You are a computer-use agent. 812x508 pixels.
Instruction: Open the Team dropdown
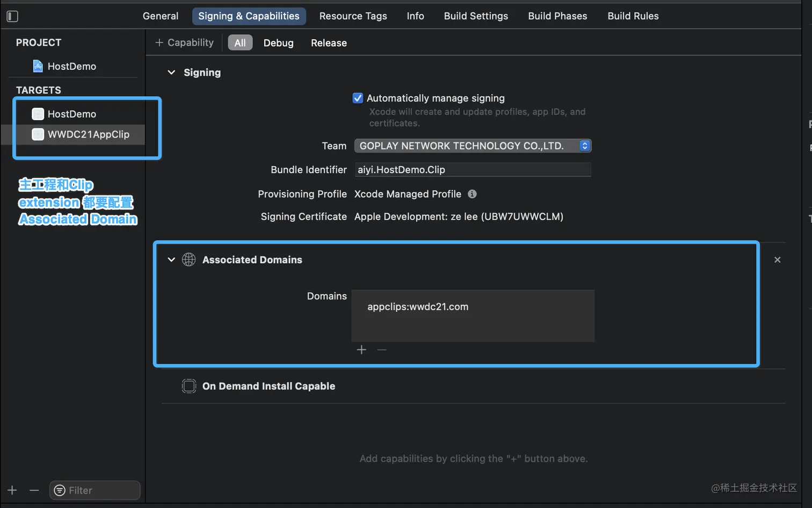click(473, 146)
